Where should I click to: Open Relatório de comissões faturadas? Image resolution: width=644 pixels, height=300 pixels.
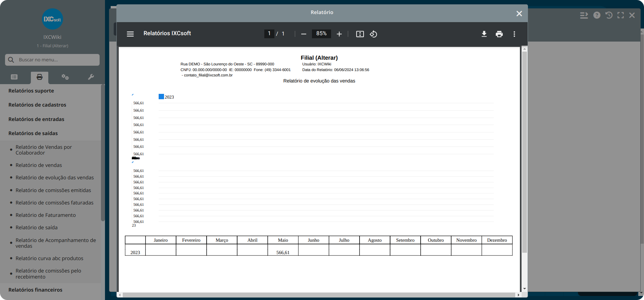tap(54, 203)
